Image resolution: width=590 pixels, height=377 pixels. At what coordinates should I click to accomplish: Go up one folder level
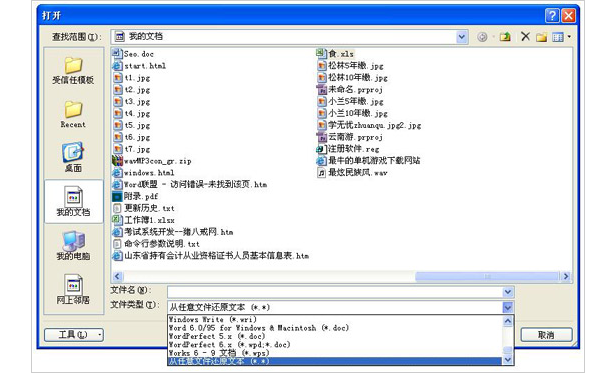(505, 37)
